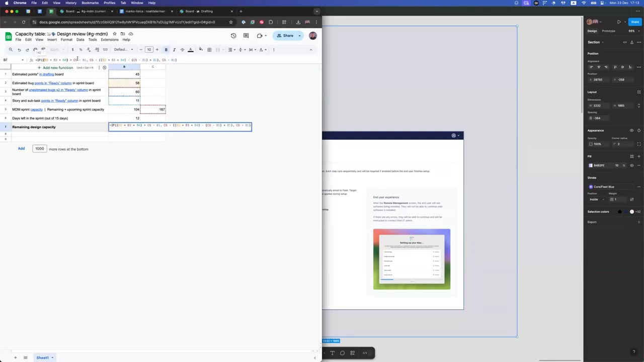
Task: Reload the page in Chrome
Action: [23, 22]
